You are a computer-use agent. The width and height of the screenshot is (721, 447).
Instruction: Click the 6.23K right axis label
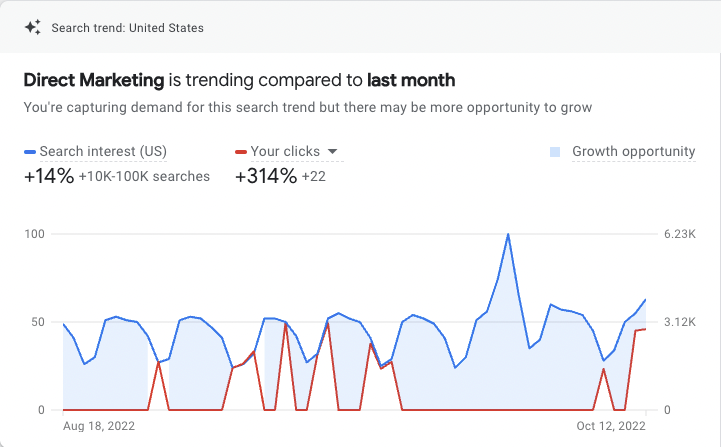point(679,234)
